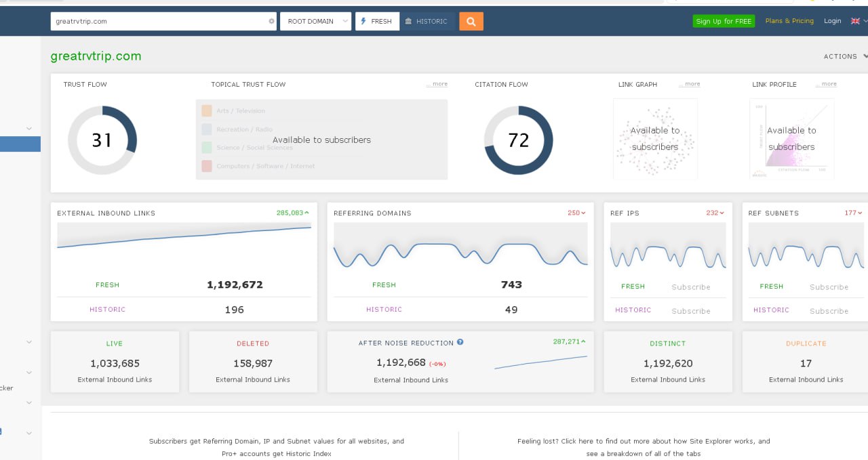Image resolution: width=868 pixels, height=460 pixels.
Task: Click 'more' next to Topical Trust Flow
Action: pyautogui.click(x=439, y=84)
